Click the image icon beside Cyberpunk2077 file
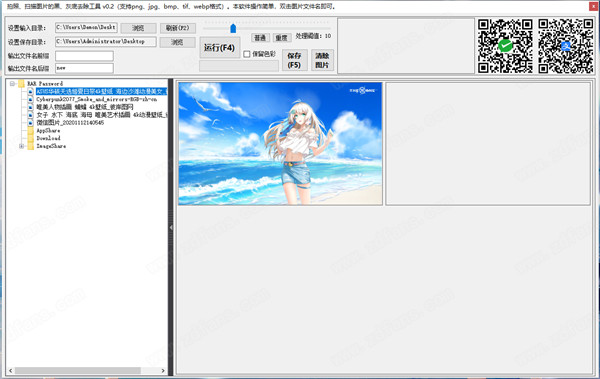 click(31, 99)
